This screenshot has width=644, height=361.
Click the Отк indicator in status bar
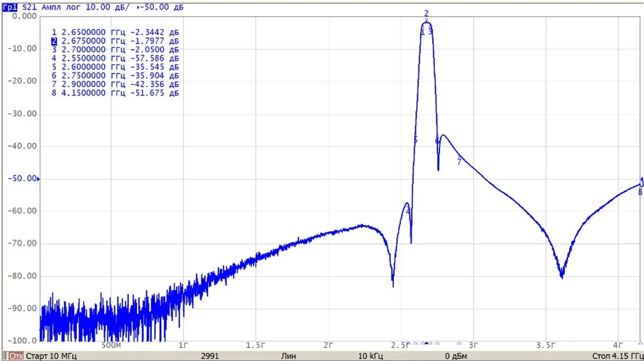click(17, 356)
